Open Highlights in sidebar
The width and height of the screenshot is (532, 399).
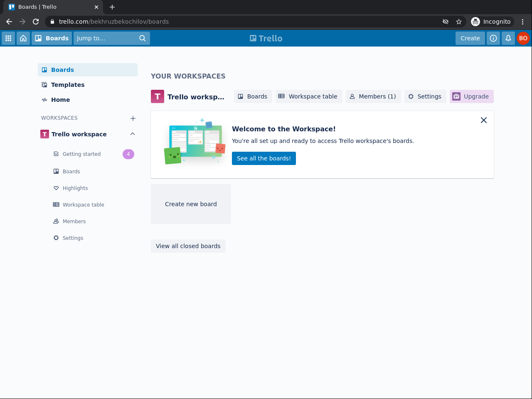pyautogui.click(x=75, y=188)
